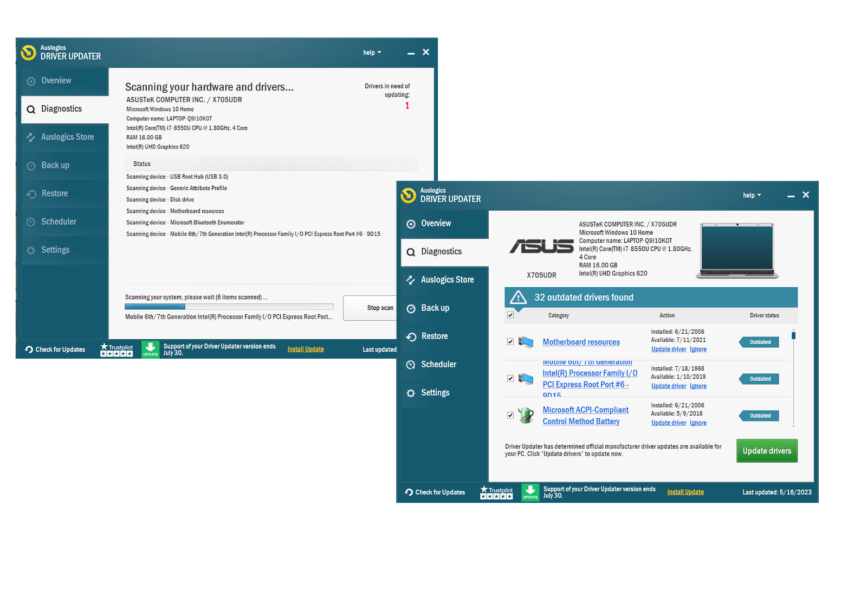Viewport: 867px width, 616px height.
Task: Click the Restore icon in results window
Action: 411,336
